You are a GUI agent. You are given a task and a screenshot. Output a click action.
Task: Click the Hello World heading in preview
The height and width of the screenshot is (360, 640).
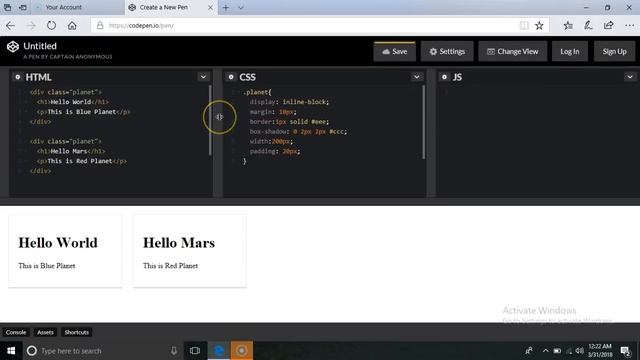pyautogui.click(x=58, y=242)
